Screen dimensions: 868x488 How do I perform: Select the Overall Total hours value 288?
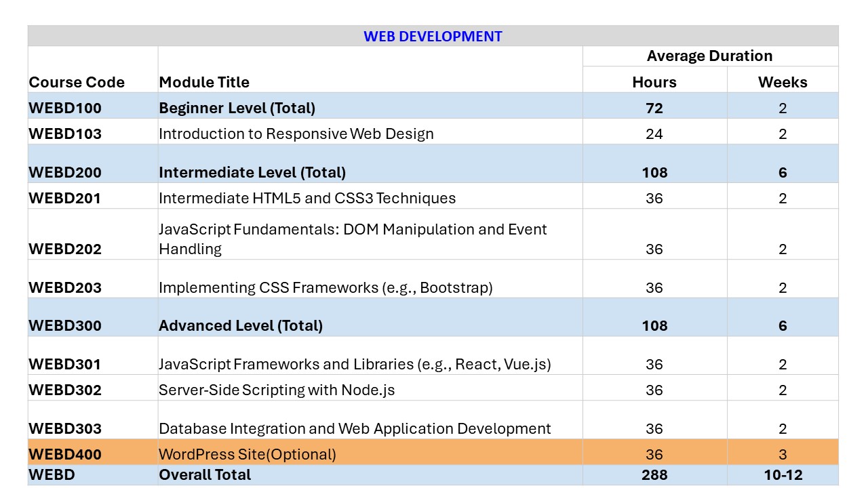(654, 475)
